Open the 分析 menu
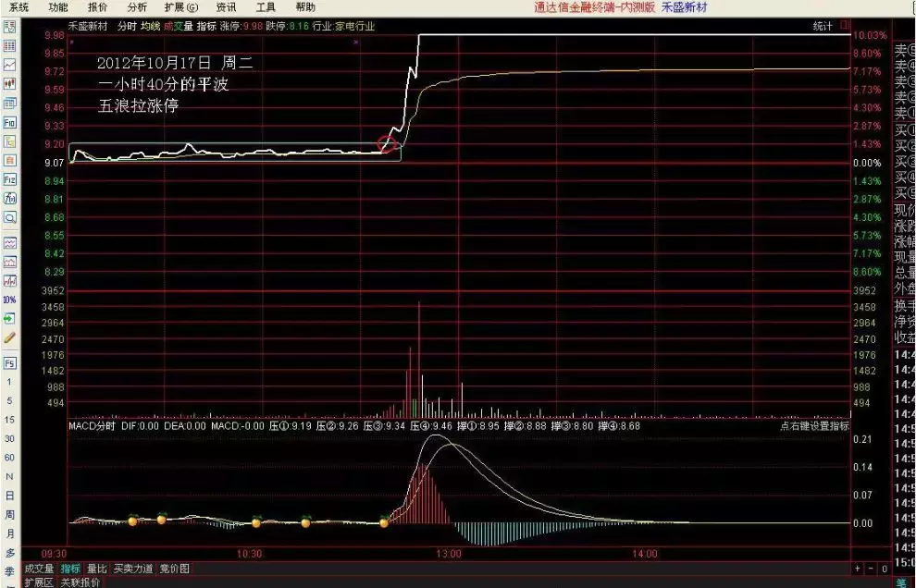The image size is (916, 588). click(137, 7)
